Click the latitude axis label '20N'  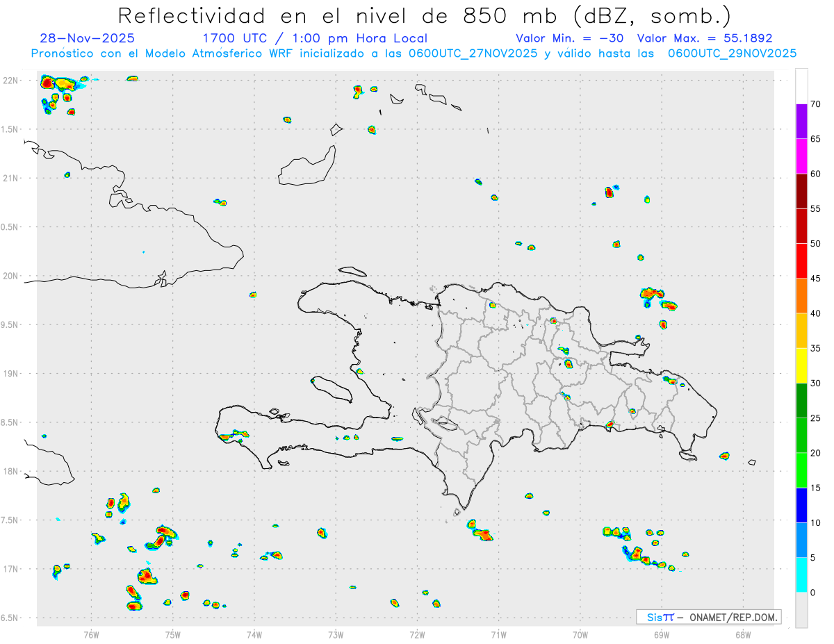11,276
